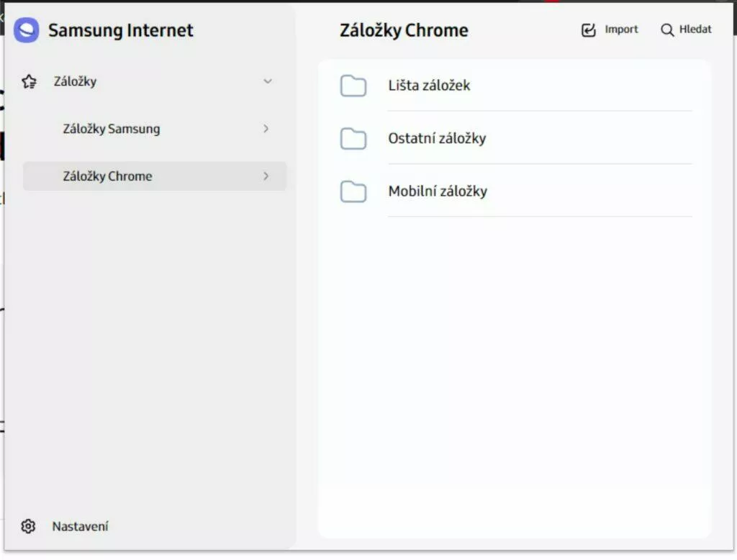The image size is (737, 560).
Task: Click the Ostatní záložky folder icon
Action: [x=353, y=138]
